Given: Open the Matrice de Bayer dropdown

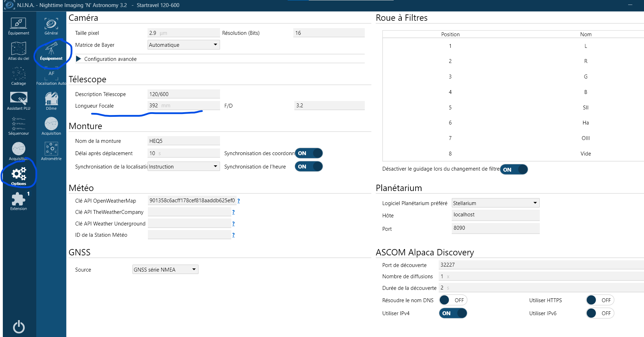Looking at the screenshot, I should 184,45.
